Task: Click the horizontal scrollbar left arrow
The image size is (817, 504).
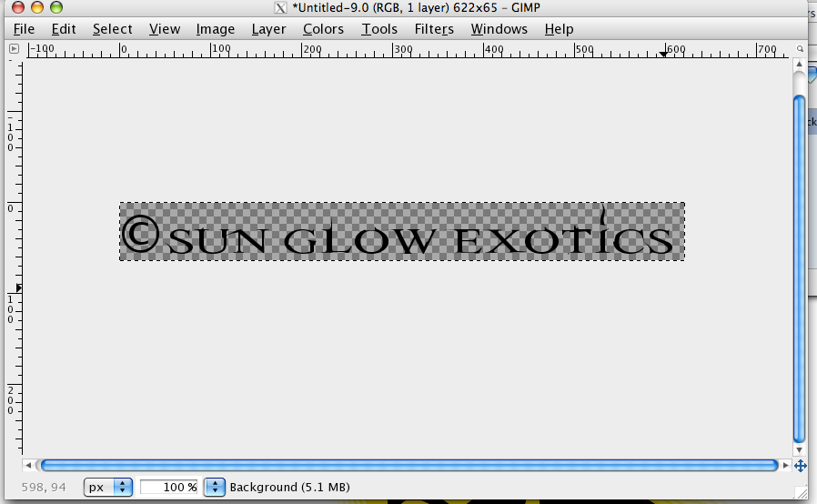Action: tap(28, 465)
